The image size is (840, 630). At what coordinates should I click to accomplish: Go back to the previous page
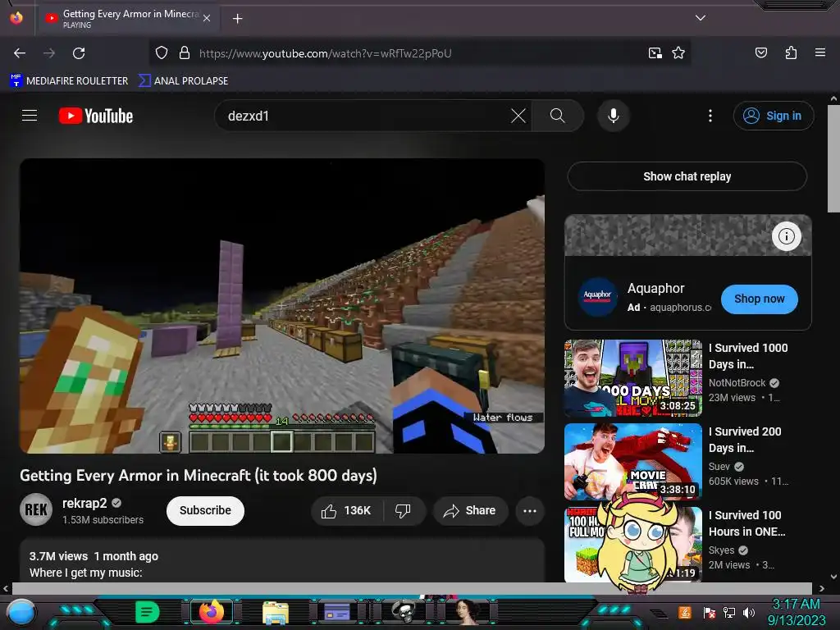pos(20,53)
